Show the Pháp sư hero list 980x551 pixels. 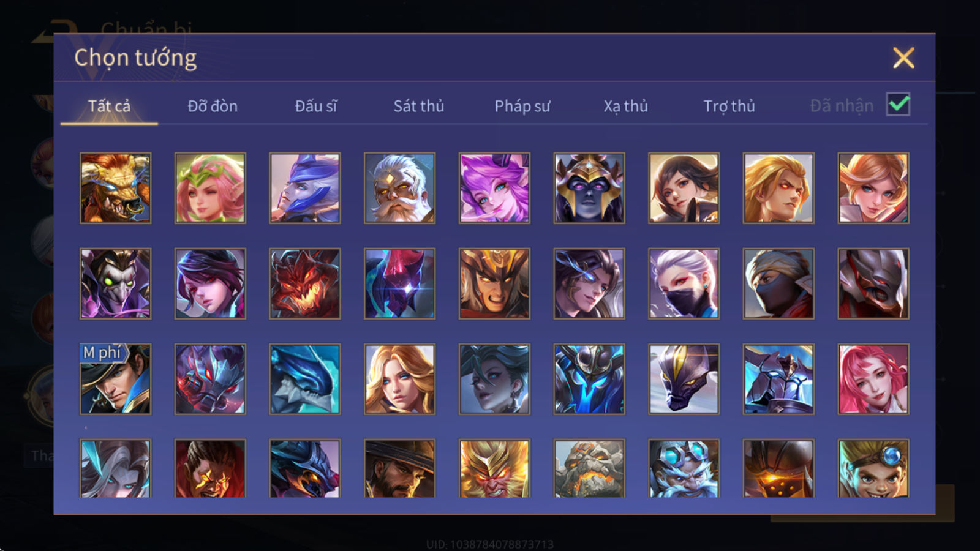click(x=522, y=106)
